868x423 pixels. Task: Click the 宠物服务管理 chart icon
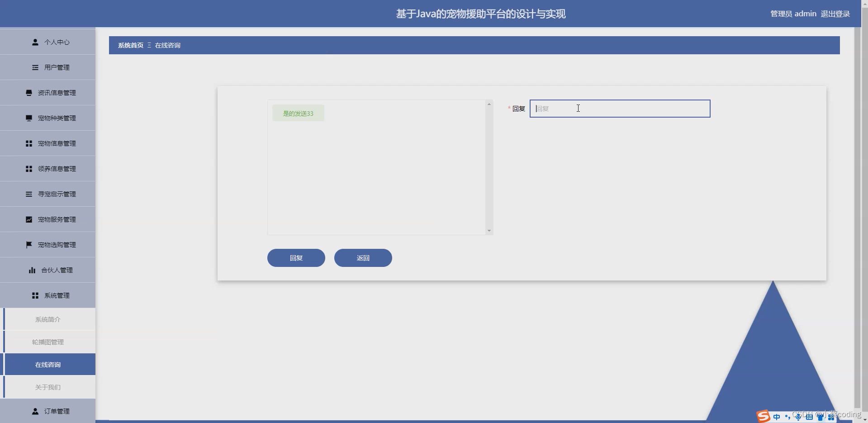(x=29, y=219)
